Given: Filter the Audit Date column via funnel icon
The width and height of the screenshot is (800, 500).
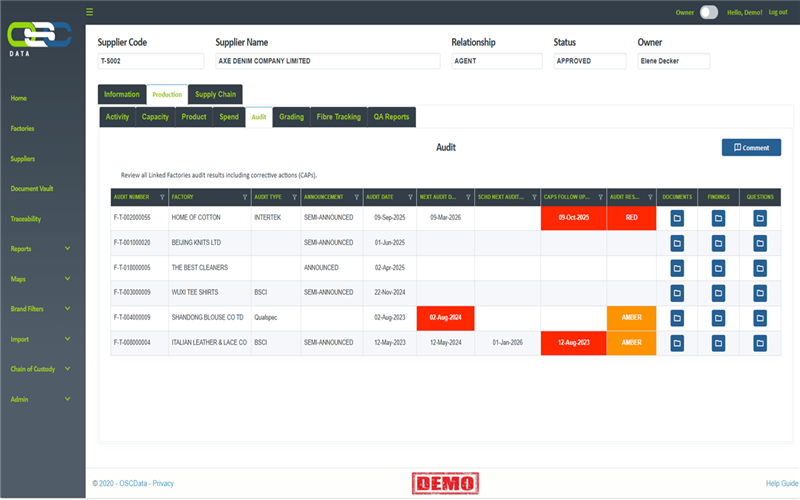Looking at the screenshot, I should (411, 197).
